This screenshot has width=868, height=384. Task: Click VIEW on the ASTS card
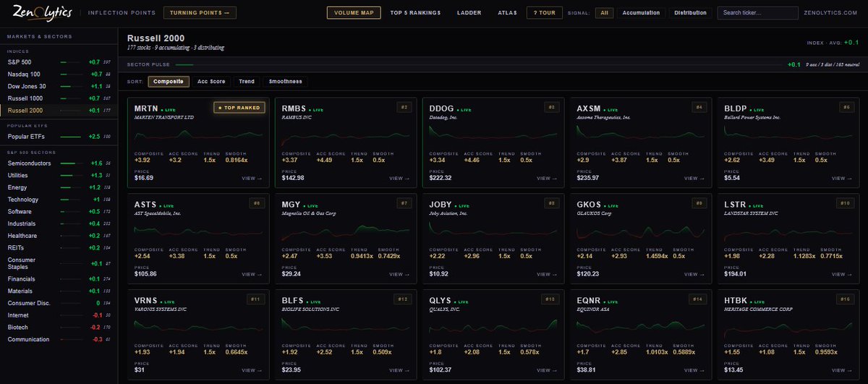click(x=252, y=274)
